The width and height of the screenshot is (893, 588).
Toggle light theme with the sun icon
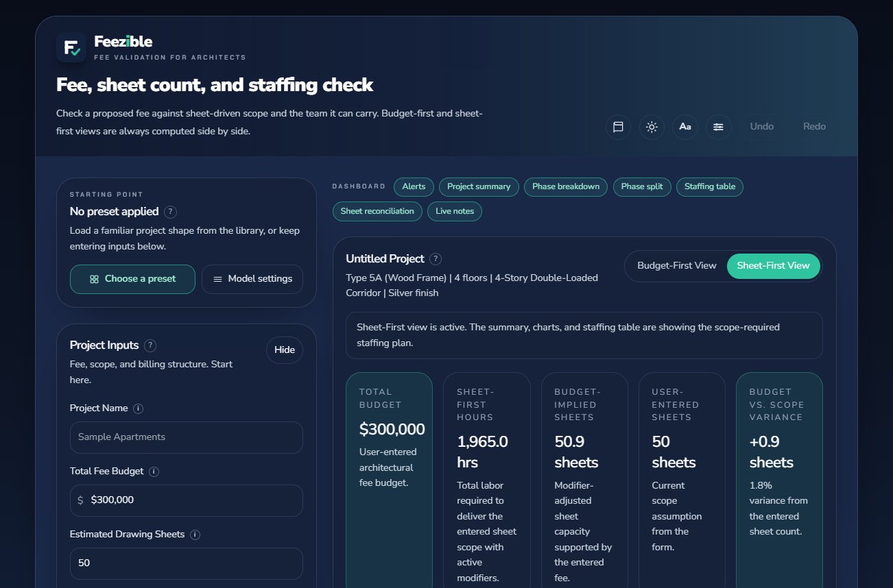652,127
